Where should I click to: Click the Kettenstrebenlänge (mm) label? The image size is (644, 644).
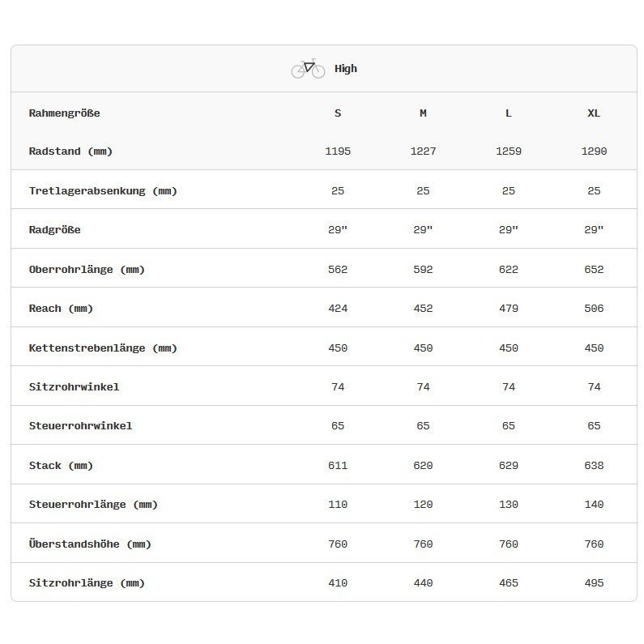103,348
